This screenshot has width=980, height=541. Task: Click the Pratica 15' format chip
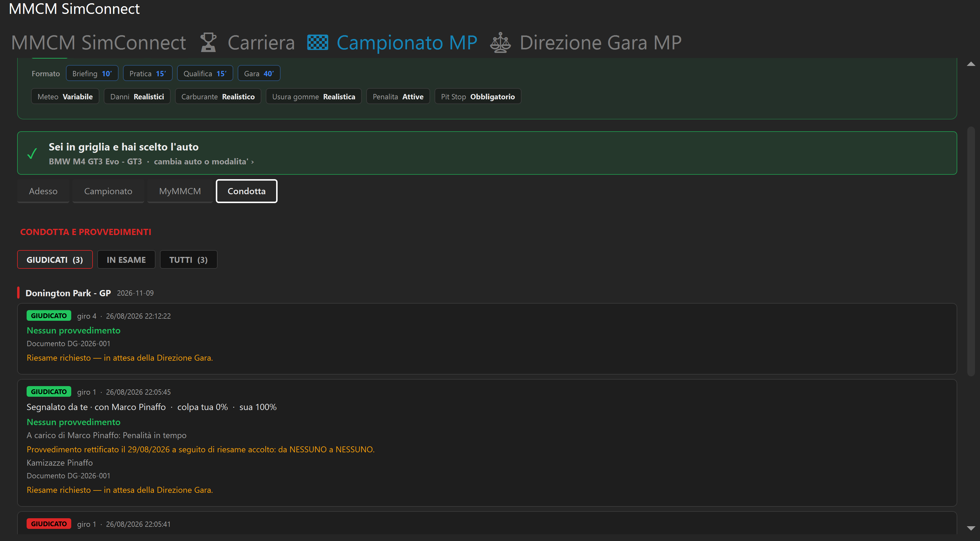coord(148,73)
